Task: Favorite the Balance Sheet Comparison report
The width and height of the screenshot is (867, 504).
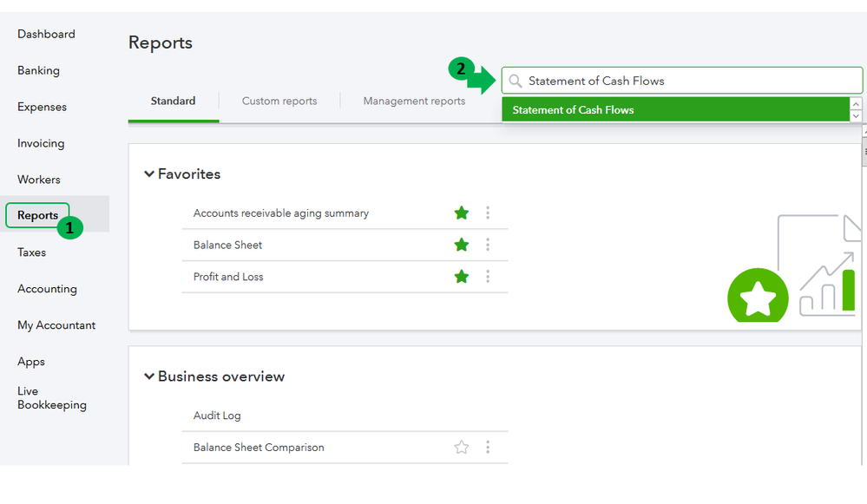Action: point(462,448)
